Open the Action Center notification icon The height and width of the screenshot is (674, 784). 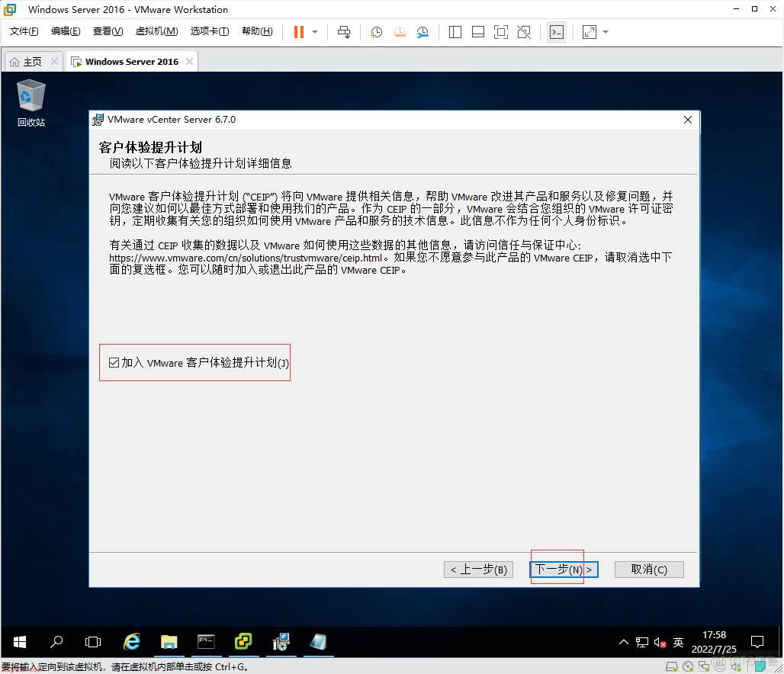(757, 642)
